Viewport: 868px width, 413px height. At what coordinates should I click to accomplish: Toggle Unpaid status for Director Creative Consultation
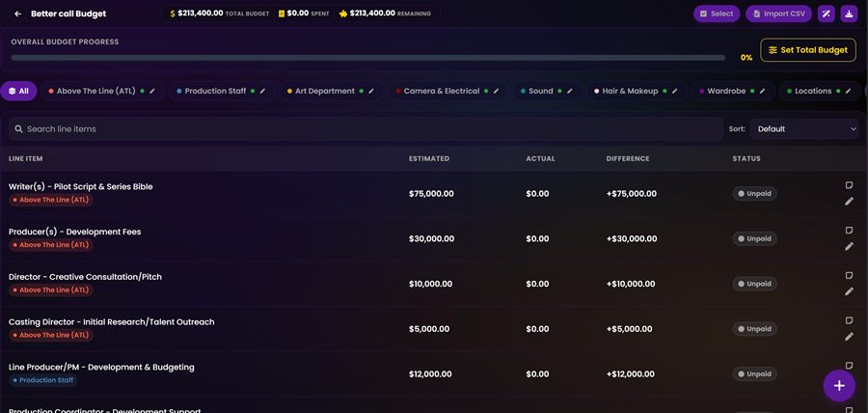pos(754,284)
